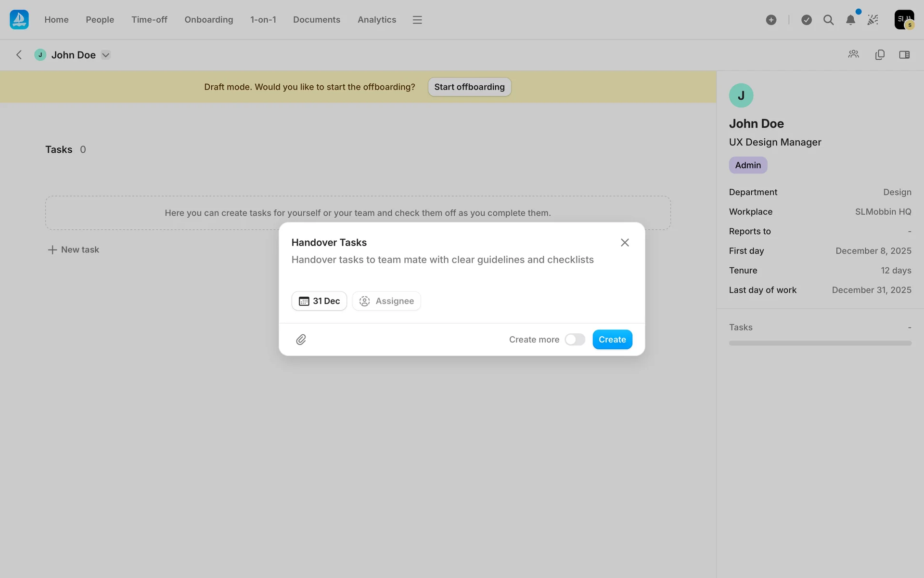Click the celebration confetti icon
Viewport: 924px width, 578px height.
(x=873, y=20)
